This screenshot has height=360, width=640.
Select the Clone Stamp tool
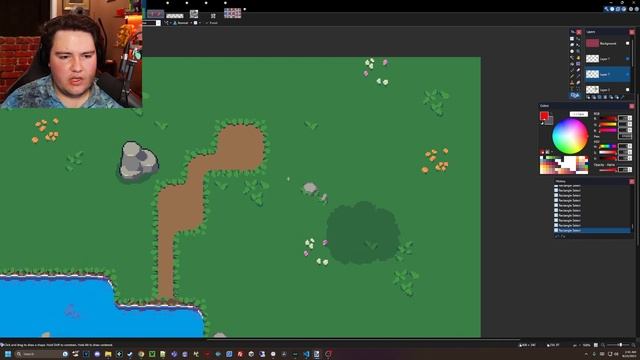coord(572,82)
